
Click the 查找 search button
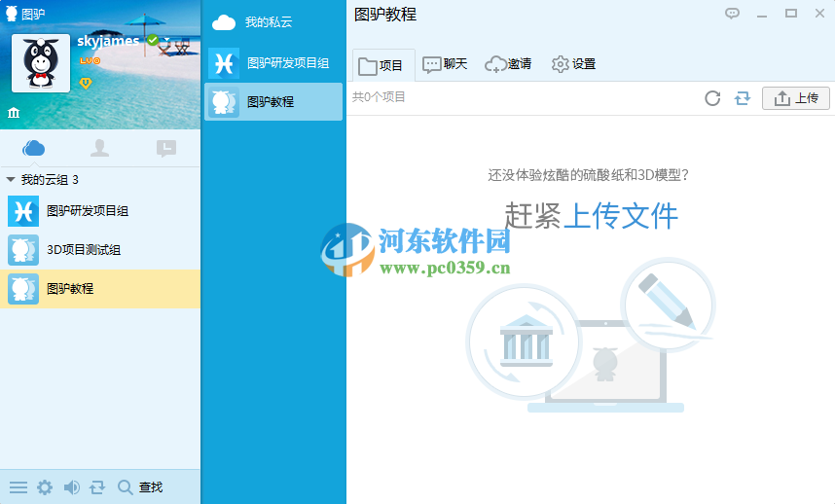tap(140, 486)
